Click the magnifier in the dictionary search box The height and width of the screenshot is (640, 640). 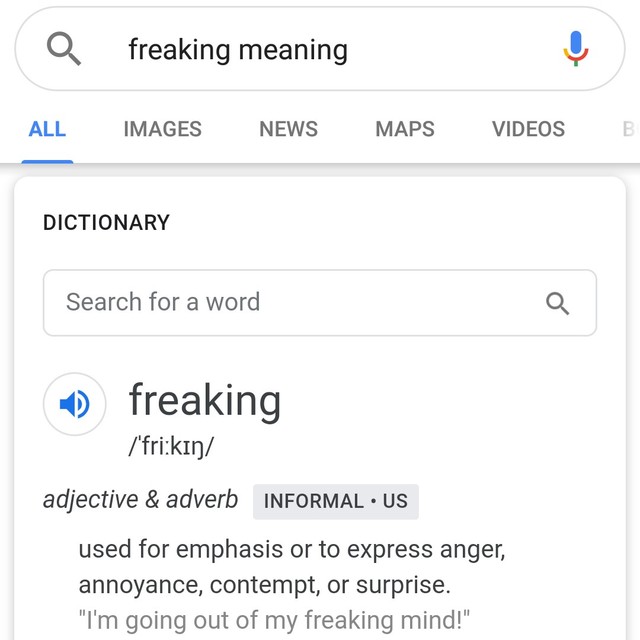[558, 303]
